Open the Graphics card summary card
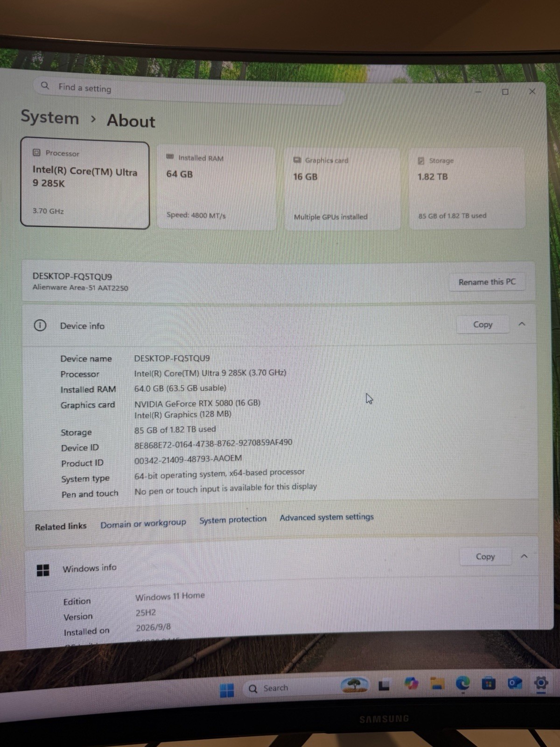The image size is (560, 747). pyautogui.click(x=342, y=189)
